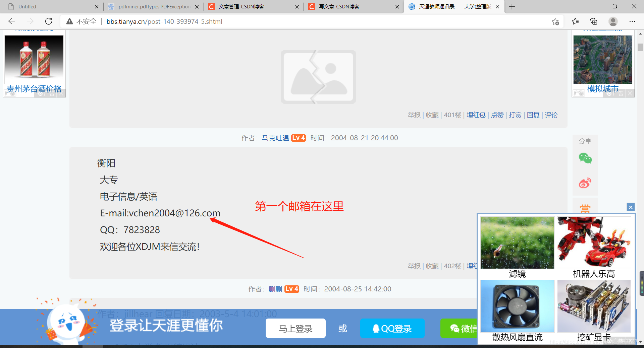Open the 模拟城市 ad link
This screenshot has width=644, height=348.
tap(603, 89)
